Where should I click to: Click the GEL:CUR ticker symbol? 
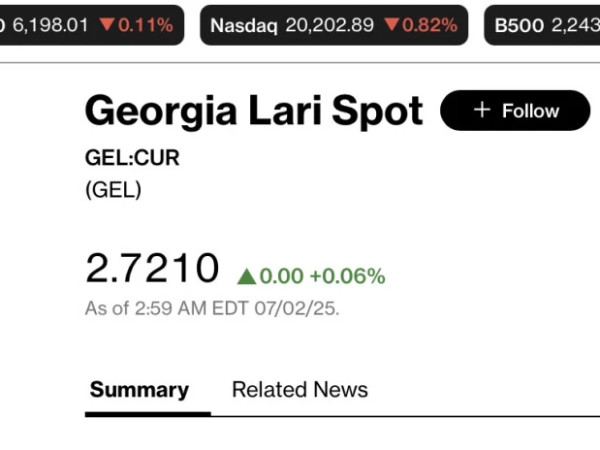(132, 158)
